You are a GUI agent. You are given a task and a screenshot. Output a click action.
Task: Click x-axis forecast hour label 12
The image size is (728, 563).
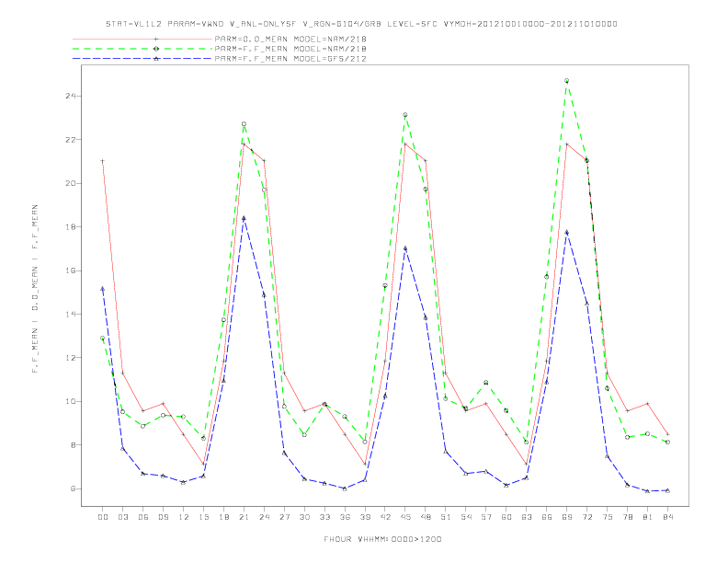click(x=184, y=517)
